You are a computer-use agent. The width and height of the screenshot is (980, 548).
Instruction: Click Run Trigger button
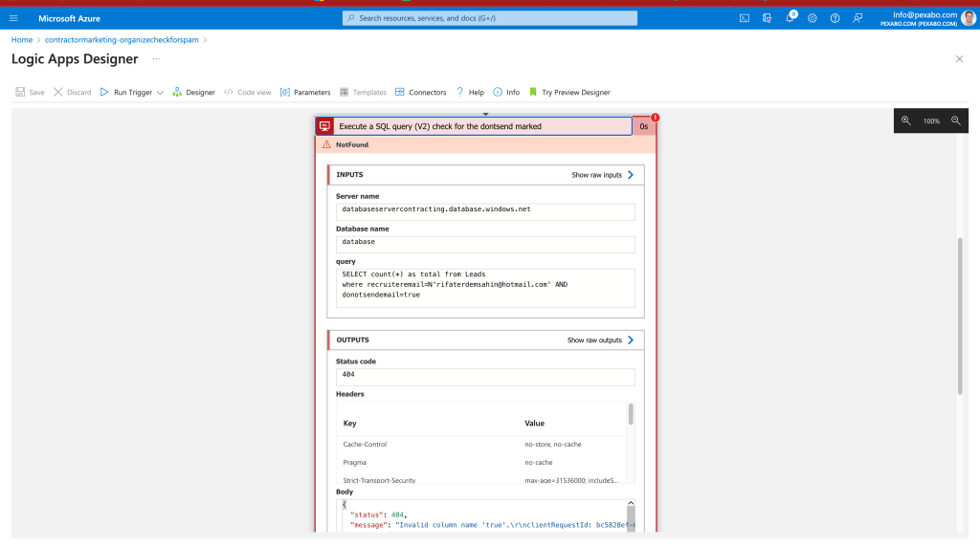126,92
